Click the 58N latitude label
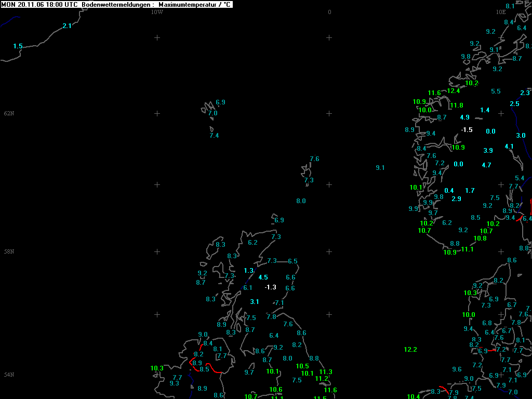532x399 pixels. click(x=9, y=252)
